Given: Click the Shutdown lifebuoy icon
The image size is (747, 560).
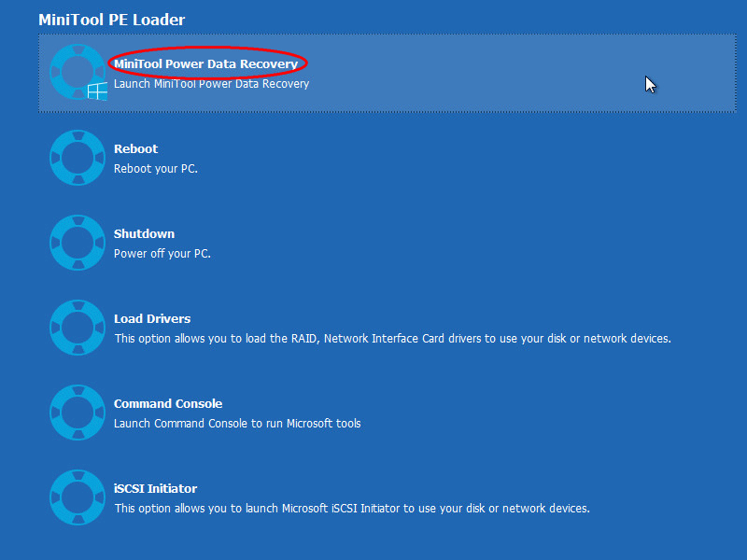Looking at the screenshot, I should (x=78, y=243).
